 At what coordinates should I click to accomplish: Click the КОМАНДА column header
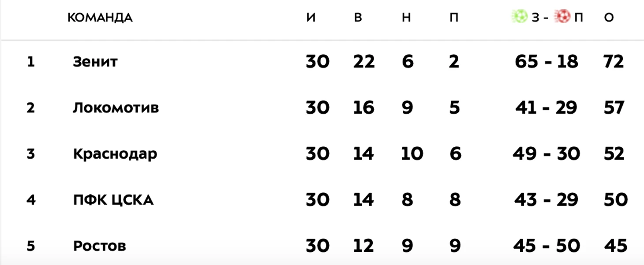click(100, 18)
